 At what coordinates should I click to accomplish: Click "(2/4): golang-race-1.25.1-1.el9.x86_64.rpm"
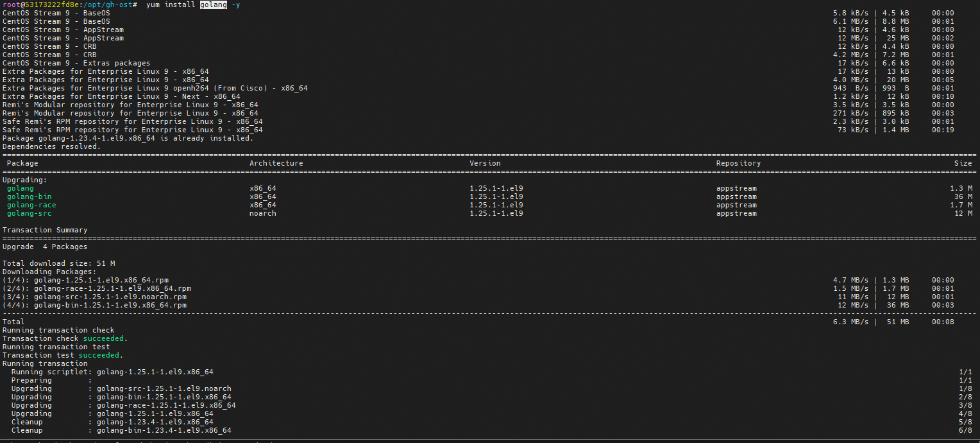pyautogui.click(x=97, y=288)
